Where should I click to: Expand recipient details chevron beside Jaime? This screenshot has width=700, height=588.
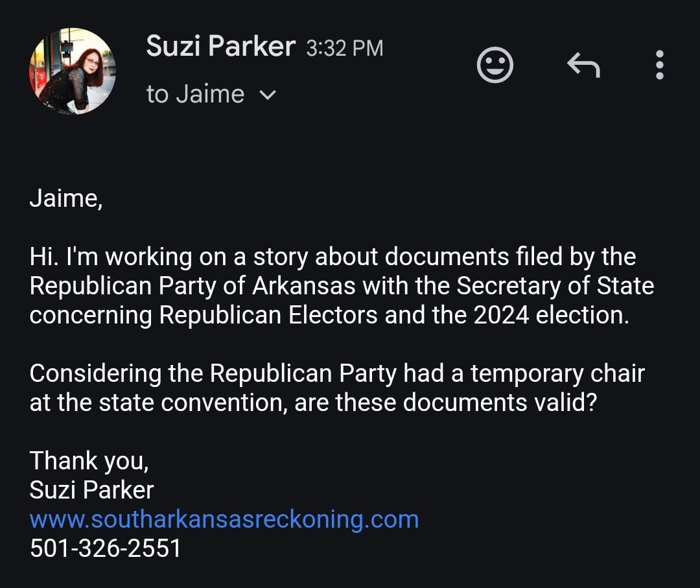pyautogui.click(x=268, y=95)
